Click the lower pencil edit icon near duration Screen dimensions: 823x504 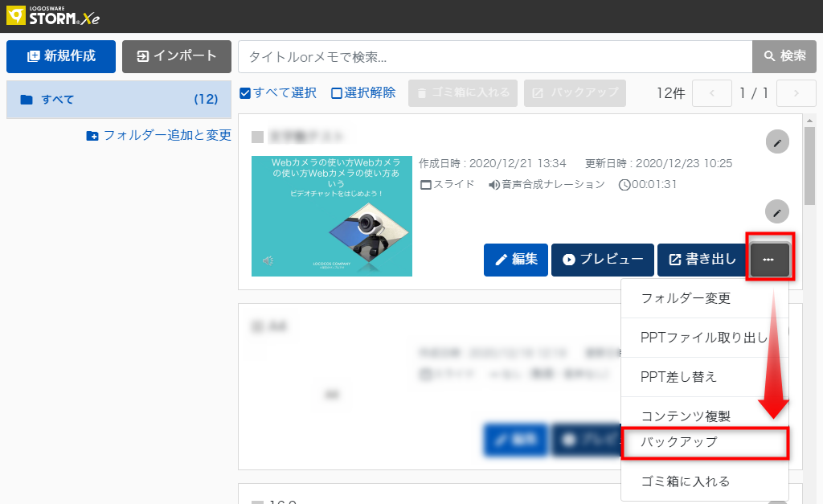[776, 211]
